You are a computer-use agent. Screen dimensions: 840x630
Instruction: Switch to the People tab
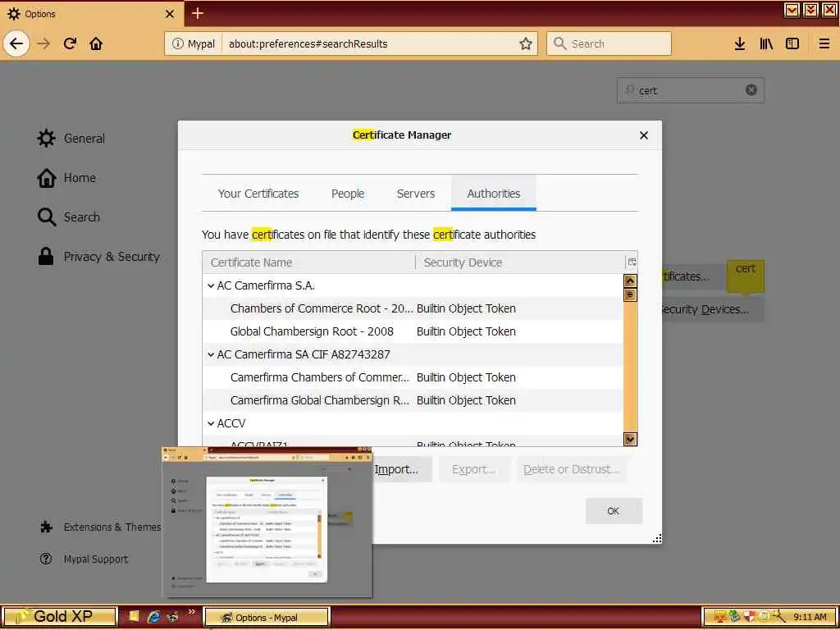[x=348, y=194]
